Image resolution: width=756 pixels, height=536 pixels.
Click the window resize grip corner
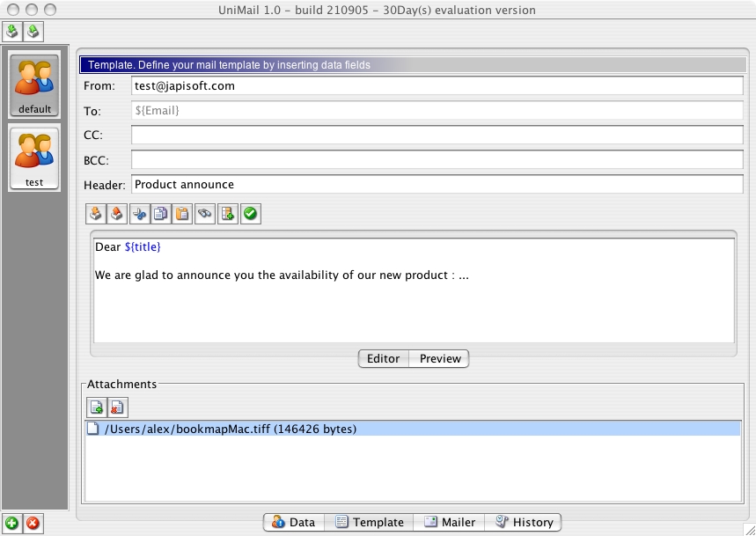pos(749,529)
